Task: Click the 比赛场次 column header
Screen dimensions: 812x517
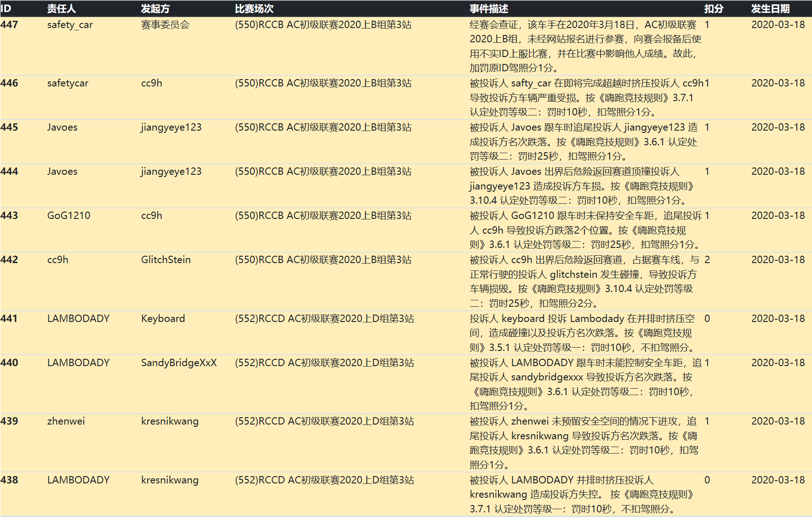Action: (254, 9)
